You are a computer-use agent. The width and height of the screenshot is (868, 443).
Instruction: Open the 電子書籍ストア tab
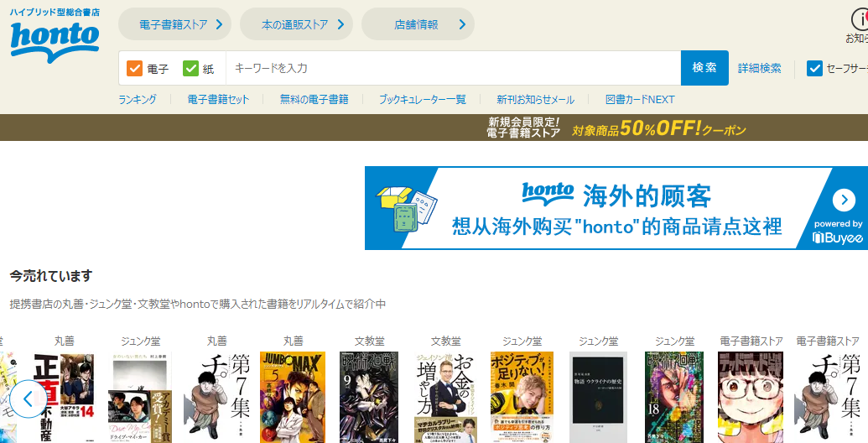(174, 24)
